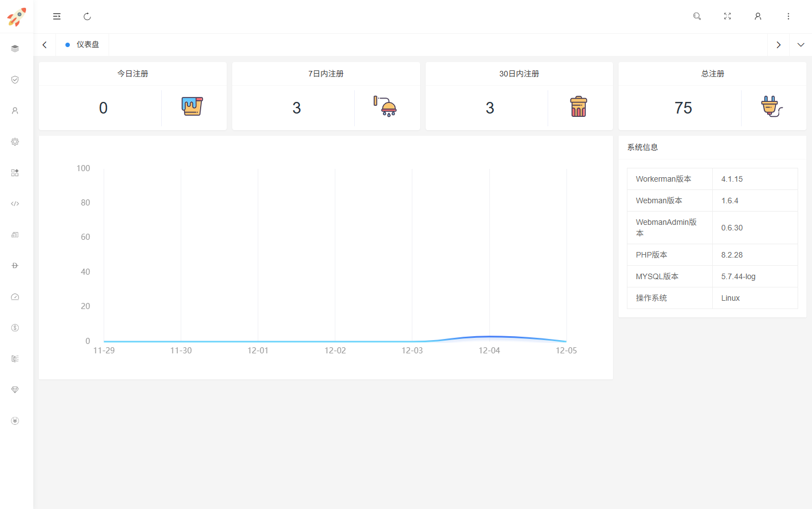Viewport: 812px width, 509px height.
Task: Open the search icon in top bar
Action: point(697,17)
